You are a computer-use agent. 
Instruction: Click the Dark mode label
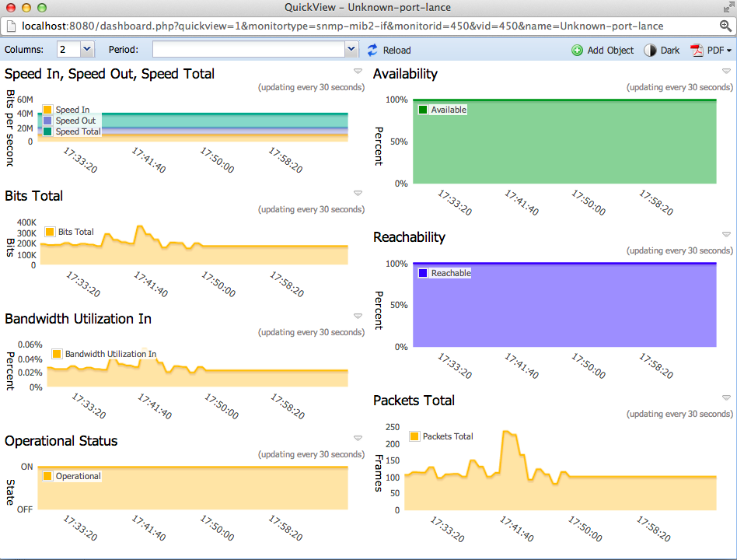pos(670,50)
